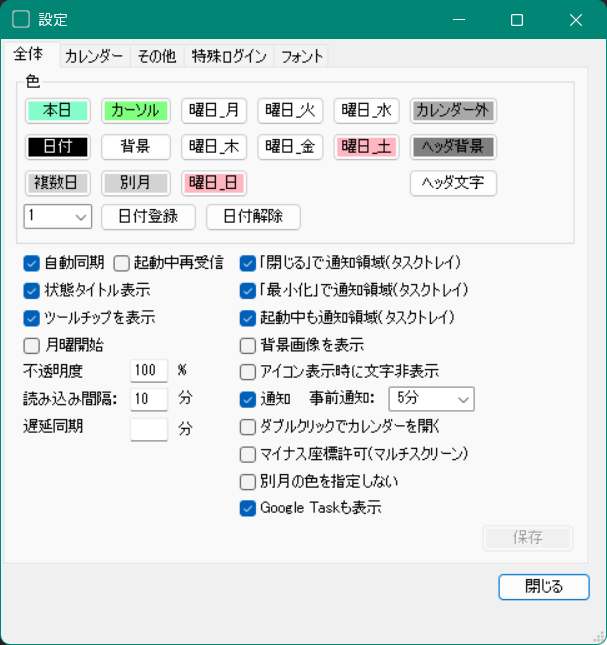The width and height of the screenshot is (607, 645).
Task: Click the 日付登録 button
Action: [148, 216]
